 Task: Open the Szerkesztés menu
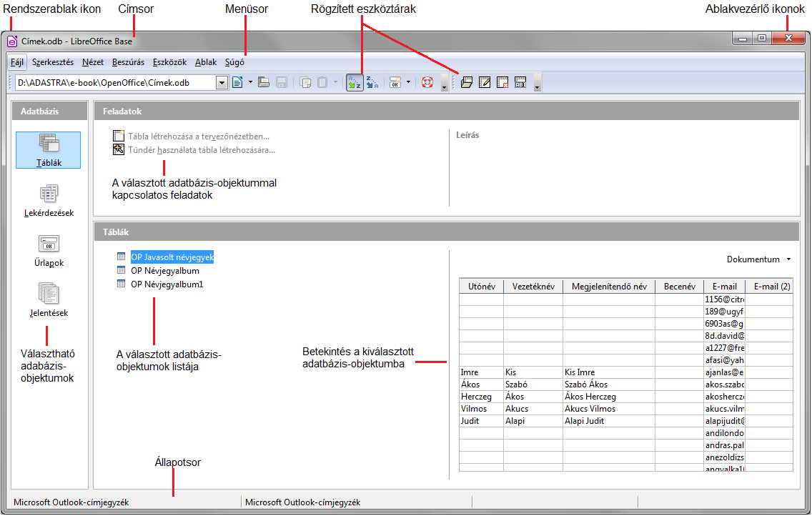[53, 62]
